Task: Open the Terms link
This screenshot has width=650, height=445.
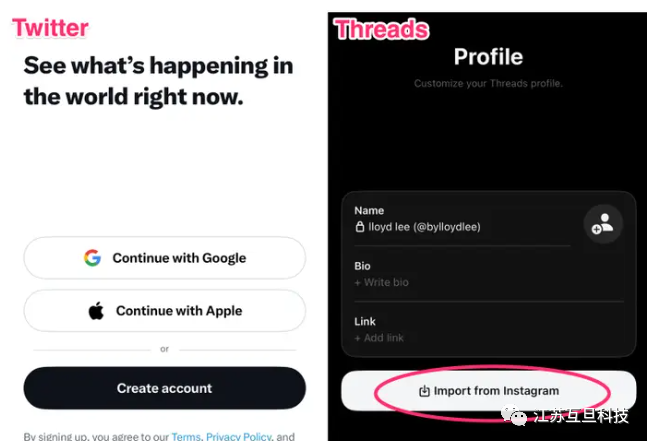Action: click(186, 437)
